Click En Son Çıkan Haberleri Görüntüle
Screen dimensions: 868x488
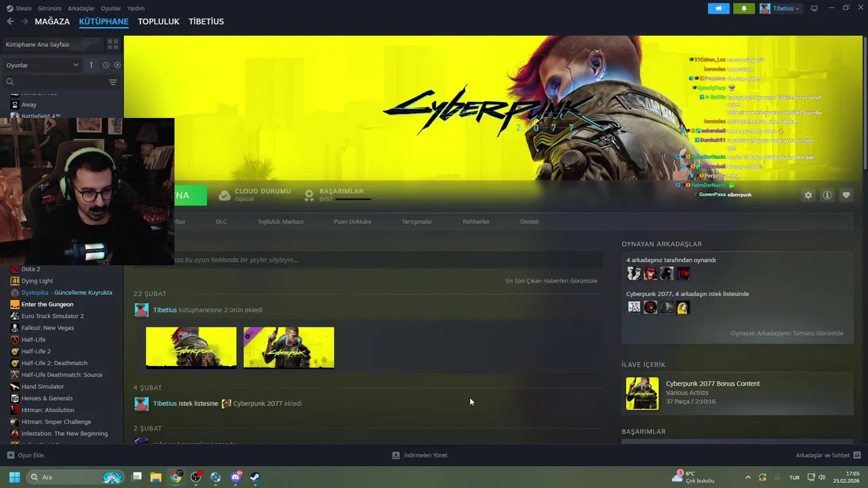tap(551, 281)
